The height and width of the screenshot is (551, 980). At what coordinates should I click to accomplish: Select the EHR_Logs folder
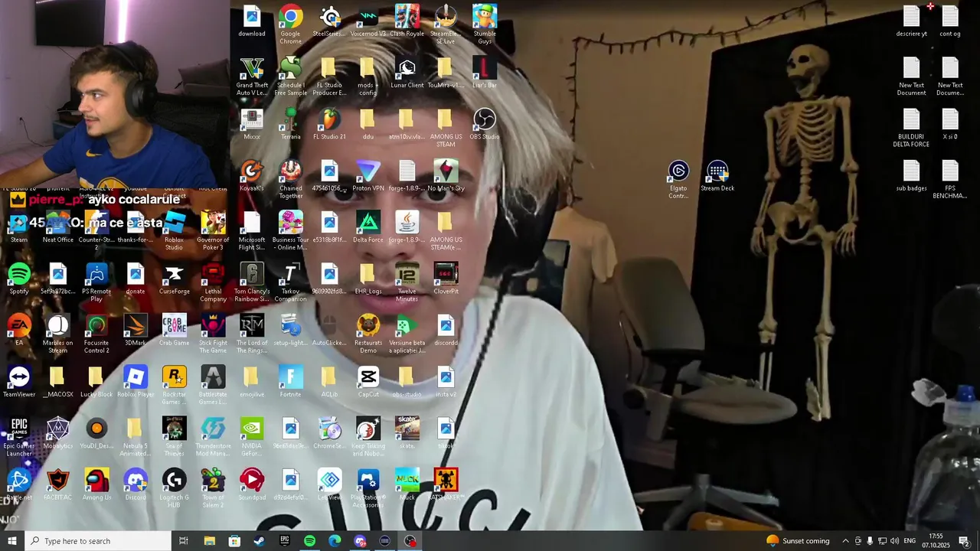(x=368, y=278)
